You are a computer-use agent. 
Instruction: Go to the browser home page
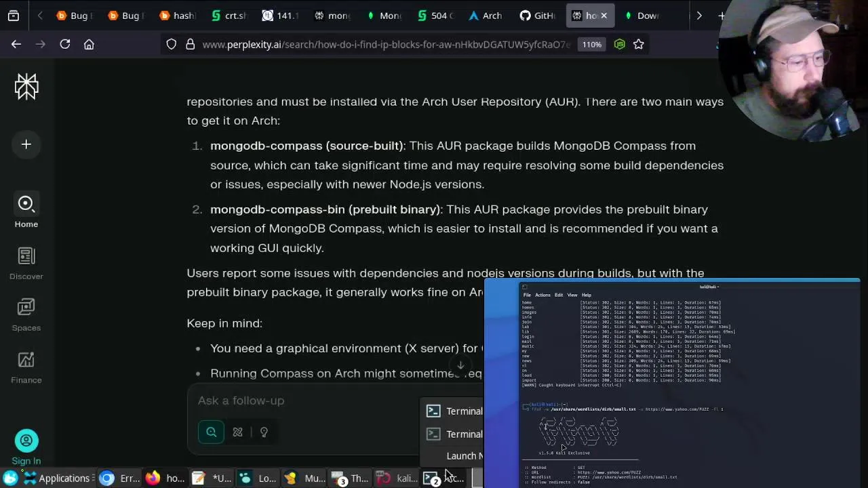[89, 44]
